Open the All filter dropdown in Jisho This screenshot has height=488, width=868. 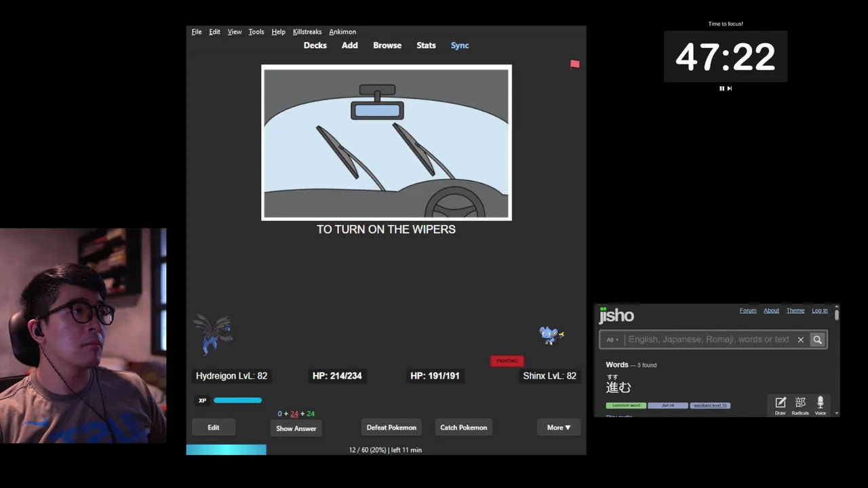(x=612, y=340)
